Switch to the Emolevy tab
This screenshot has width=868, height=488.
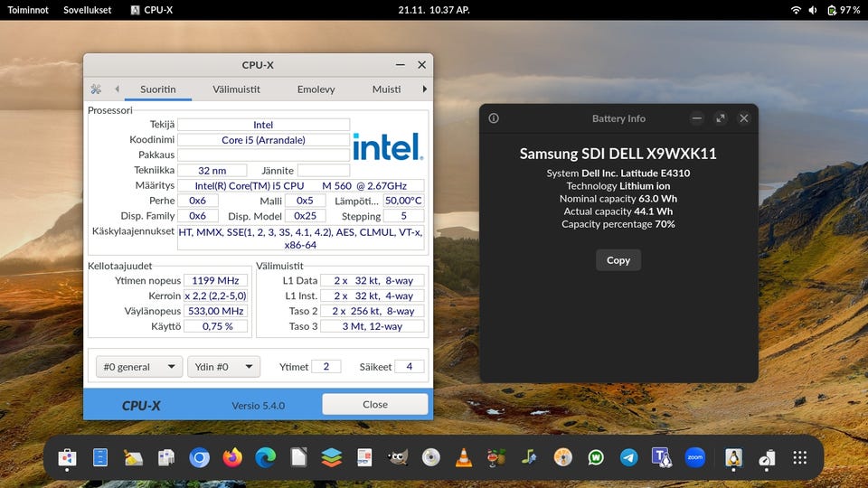(x=316, y=89)
